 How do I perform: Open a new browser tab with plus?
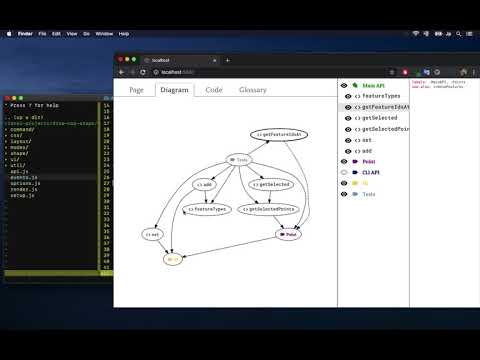click(x=228, y=60)
